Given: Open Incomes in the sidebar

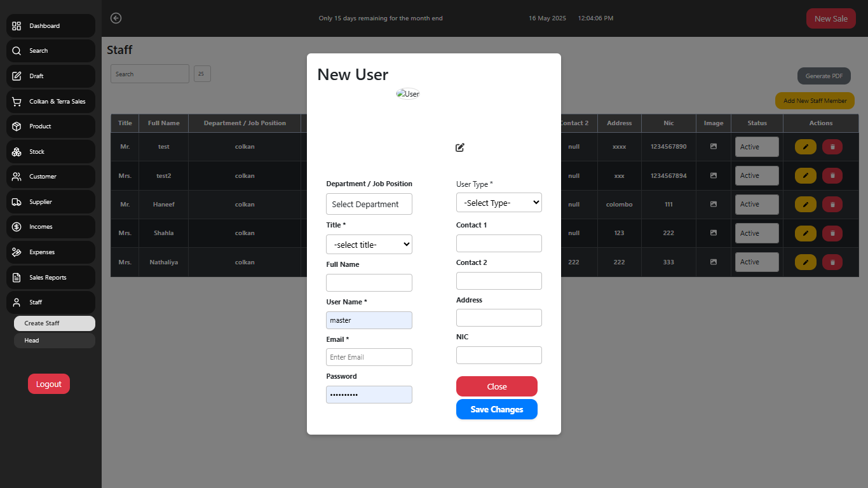Looking at the screenshot, I should 51,227.
